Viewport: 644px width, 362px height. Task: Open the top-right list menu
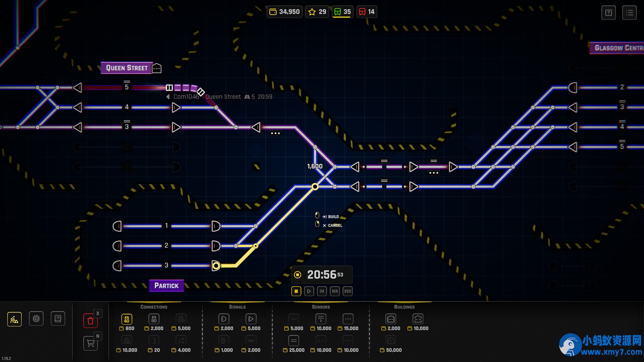[629, 13]
